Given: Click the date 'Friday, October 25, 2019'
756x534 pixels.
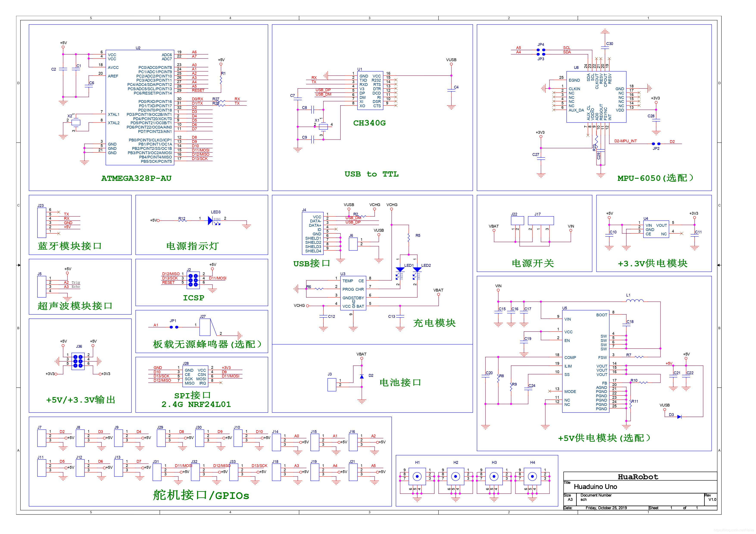Looking at the screenshot, I should (x=606, y=508).
